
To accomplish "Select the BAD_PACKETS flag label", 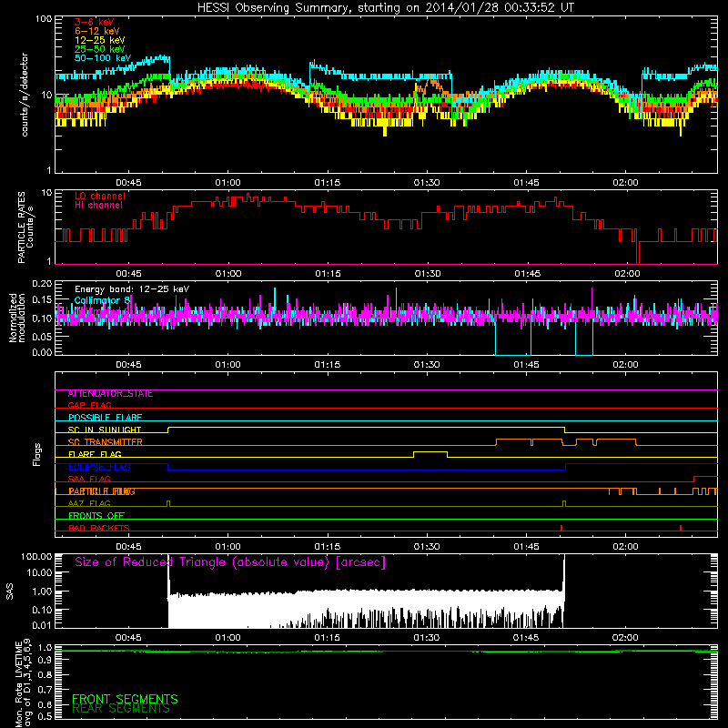I will (99, 529).
